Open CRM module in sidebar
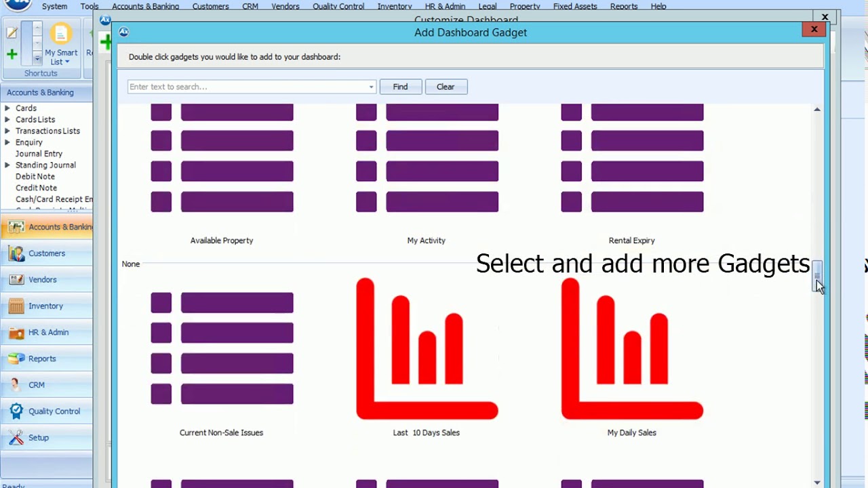The height and width of the screenshot is (488, 868). coord(46,385)
